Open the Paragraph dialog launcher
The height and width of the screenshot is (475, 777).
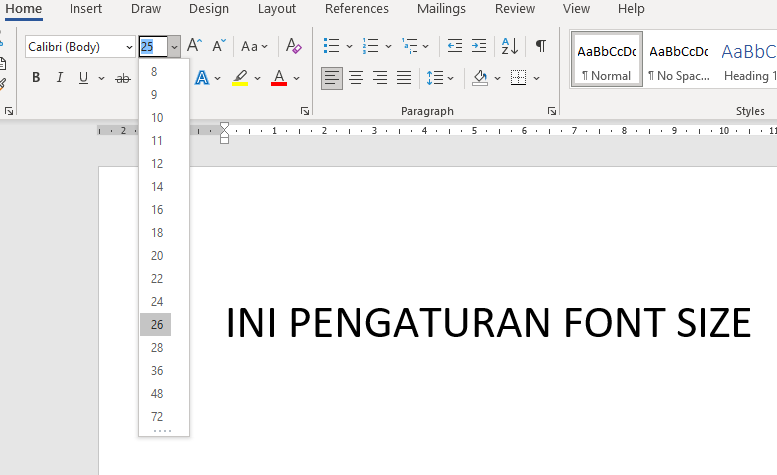point(552,111)
